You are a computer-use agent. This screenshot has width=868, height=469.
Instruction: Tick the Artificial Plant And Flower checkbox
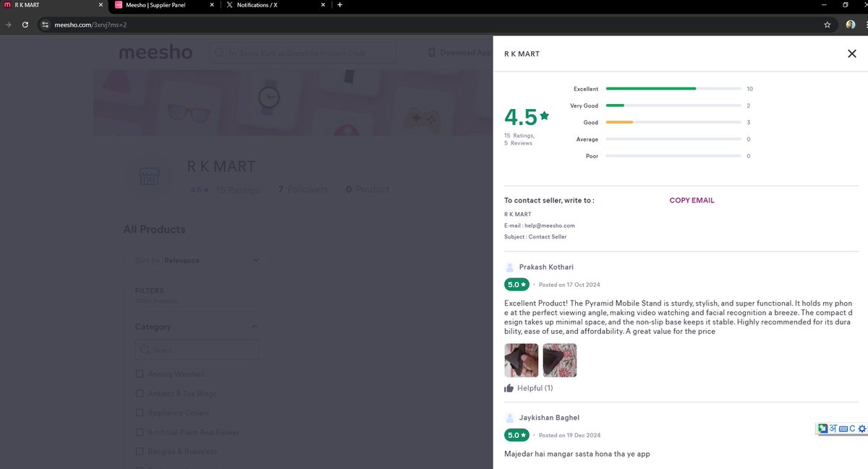tap(140, 432)
